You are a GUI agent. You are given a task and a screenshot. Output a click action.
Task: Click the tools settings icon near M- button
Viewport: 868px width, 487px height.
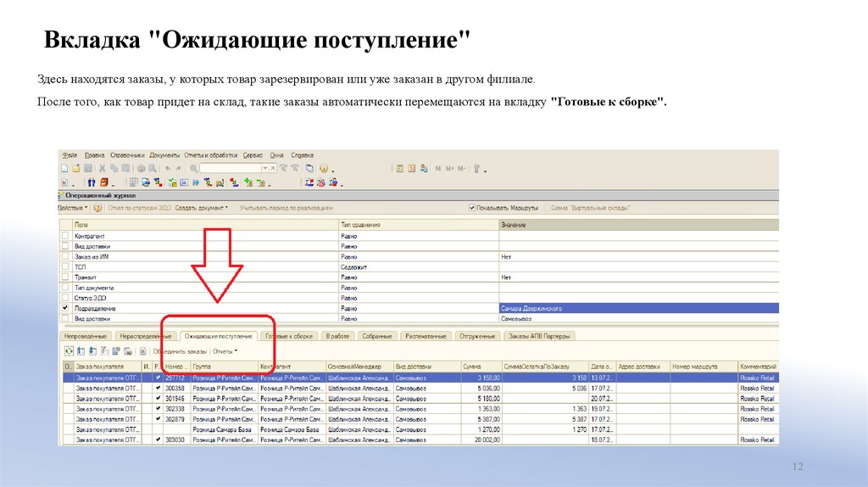click(x=476, y=169)
